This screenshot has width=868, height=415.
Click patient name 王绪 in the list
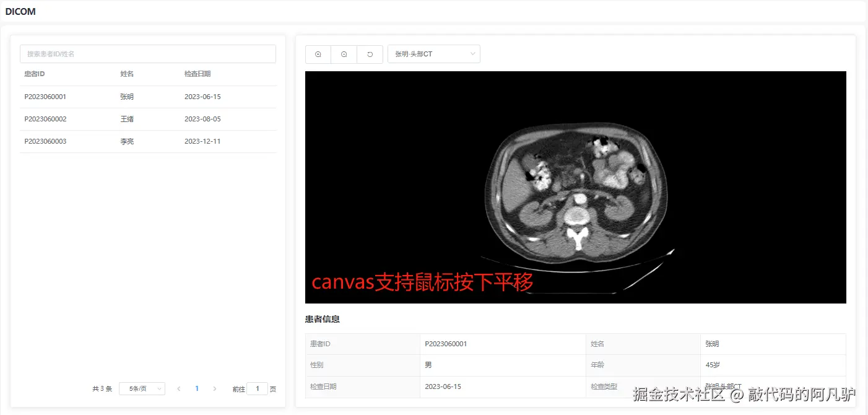click(x=127, y=120)
